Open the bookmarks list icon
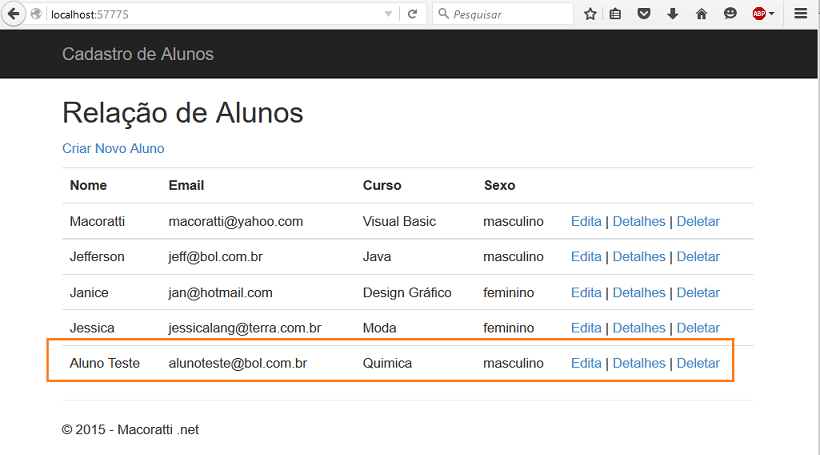The image size is (820, 455). pos(616,14)
